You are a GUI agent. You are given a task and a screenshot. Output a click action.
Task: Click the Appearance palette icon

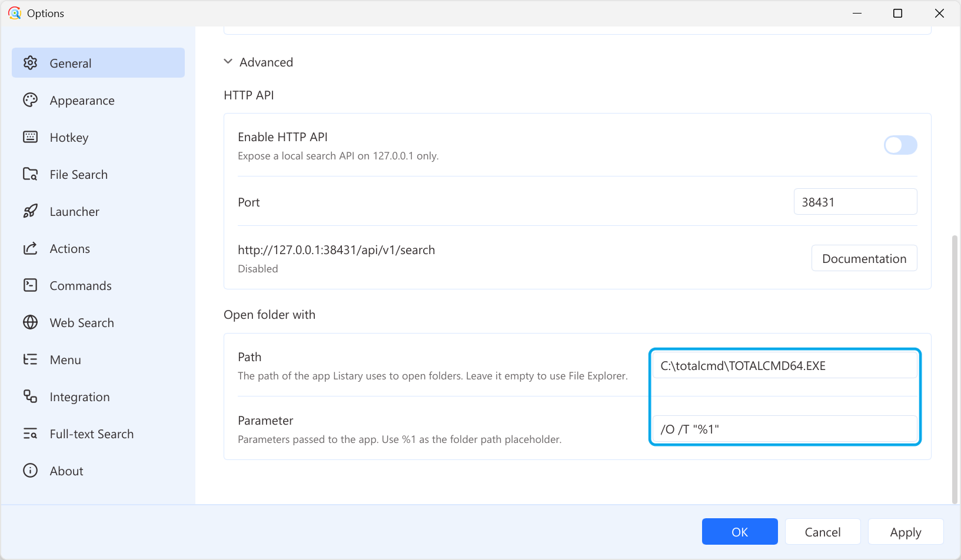click(30, 100)
